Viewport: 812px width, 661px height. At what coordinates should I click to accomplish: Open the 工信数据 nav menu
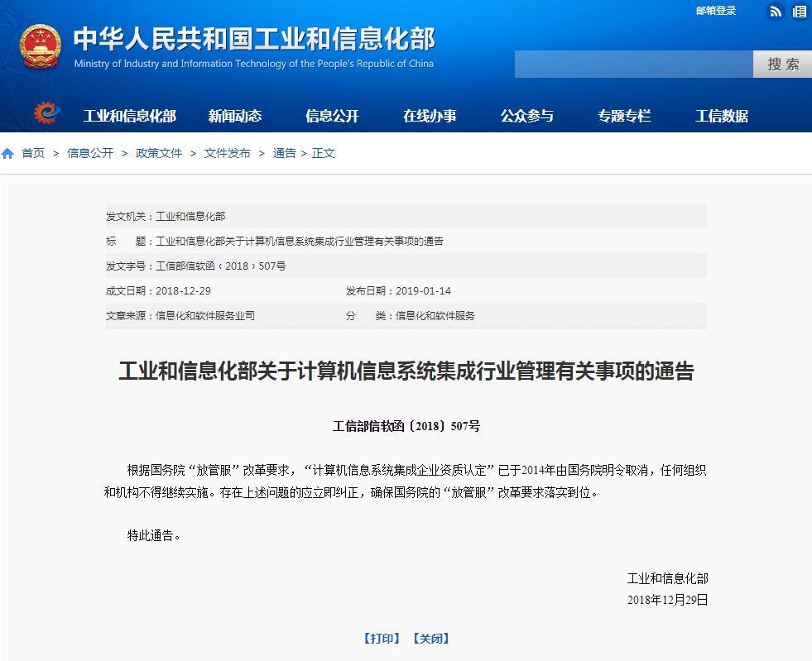[x=722, y=116]
